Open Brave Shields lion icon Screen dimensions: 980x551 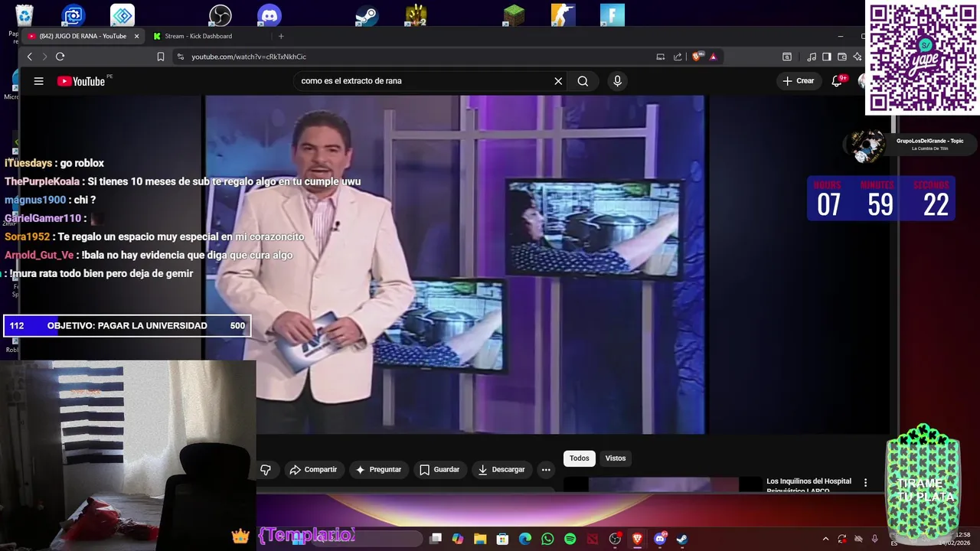point(697,57)
